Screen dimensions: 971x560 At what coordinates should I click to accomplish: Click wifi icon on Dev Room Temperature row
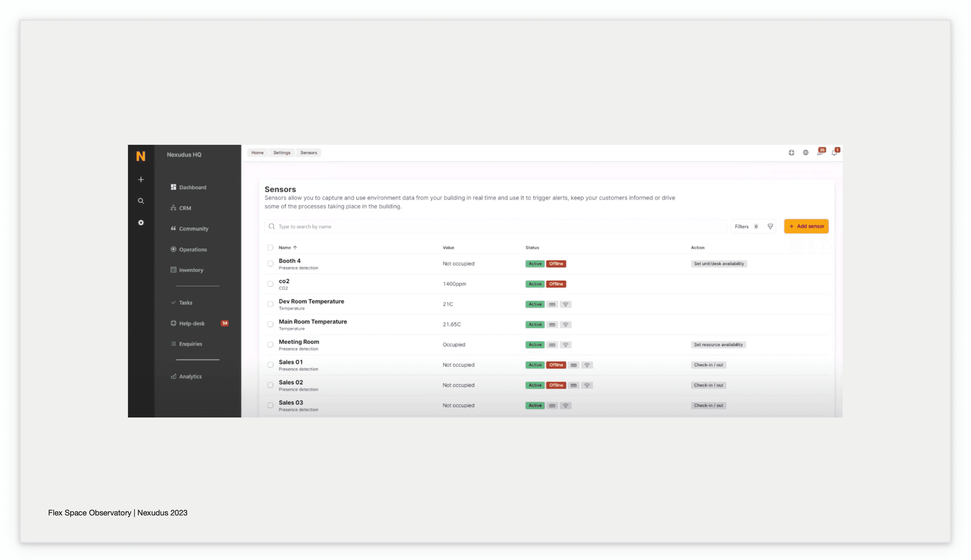click(x=565, y=304)
